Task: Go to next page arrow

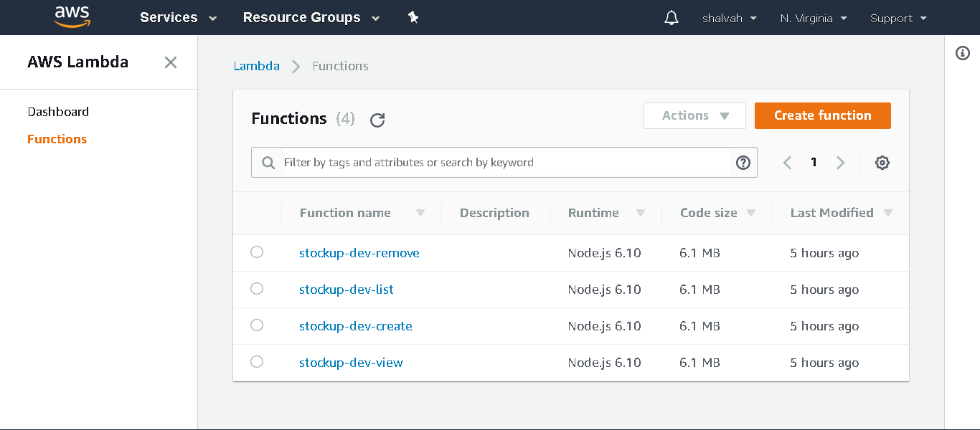Action: click(x=840, y=163)
